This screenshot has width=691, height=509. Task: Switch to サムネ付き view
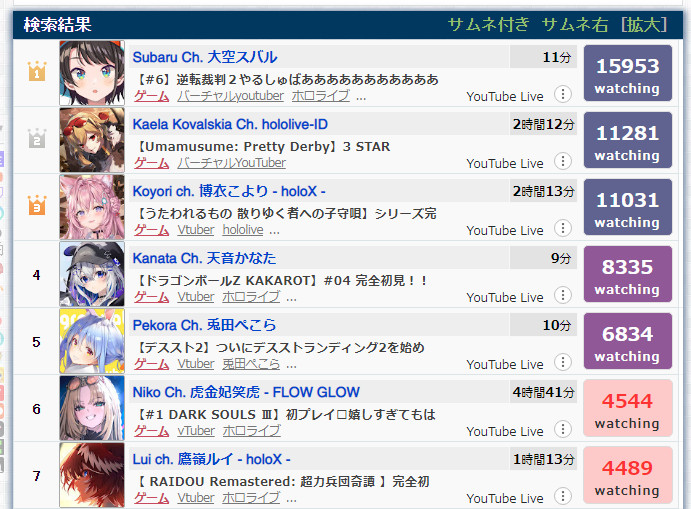click(x=488, y=24)
